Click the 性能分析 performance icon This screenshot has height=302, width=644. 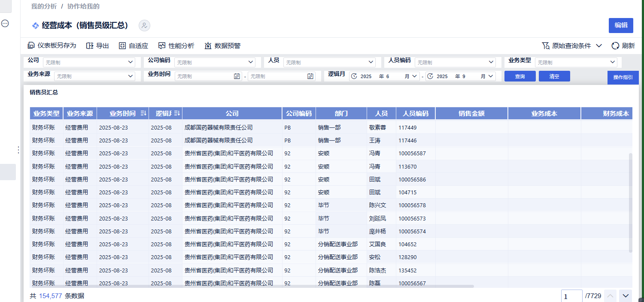[162, 45]
